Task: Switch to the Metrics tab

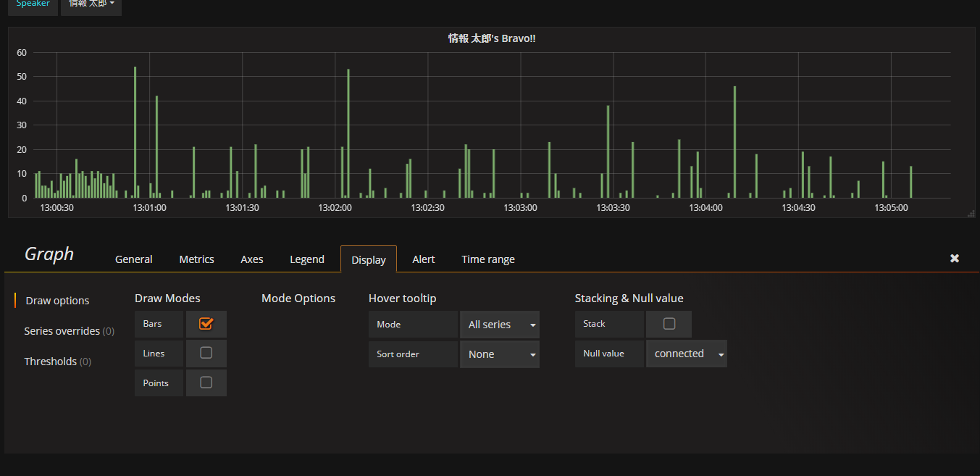Action: tap(196, 259)
